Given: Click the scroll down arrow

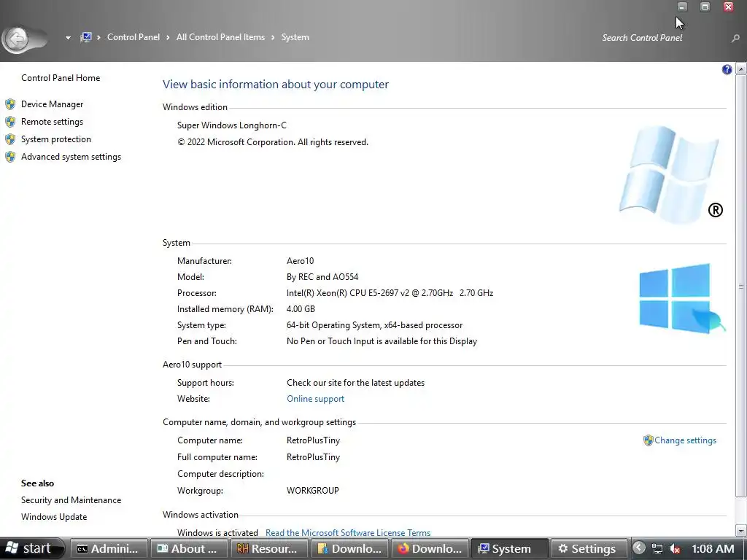Looking at the screenshot, I should tap(741, 531).
